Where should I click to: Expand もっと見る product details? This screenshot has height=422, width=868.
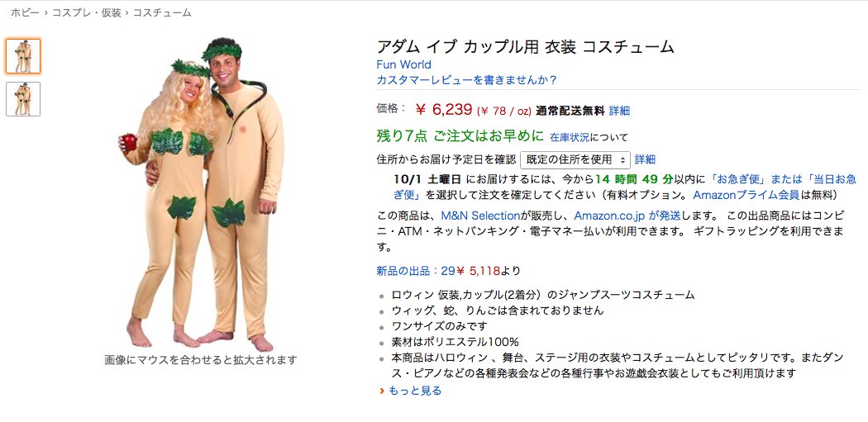pyautogui.click(x=415, y=391)
